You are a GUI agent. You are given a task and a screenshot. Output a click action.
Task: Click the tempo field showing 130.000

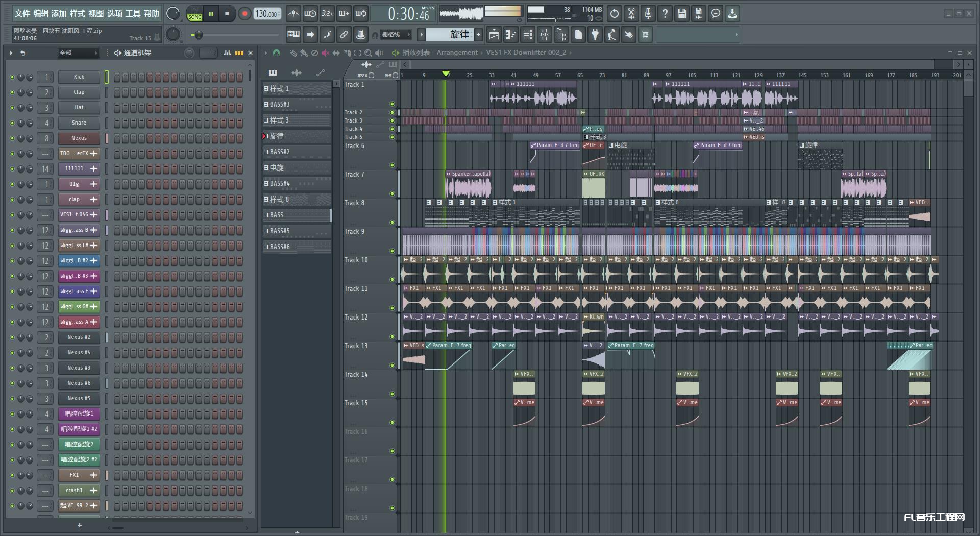tap(267, 14)
